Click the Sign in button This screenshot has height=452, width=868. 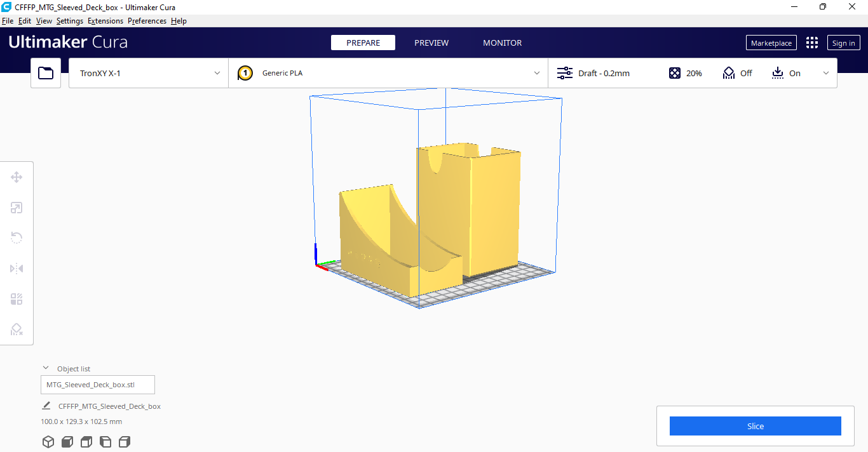tap(843, 43)
